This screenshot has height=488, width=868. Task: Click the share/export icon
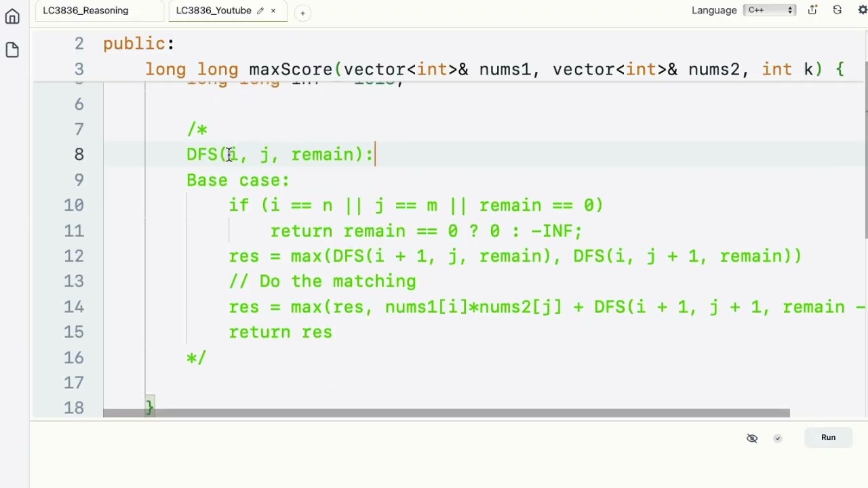[812, 10]
